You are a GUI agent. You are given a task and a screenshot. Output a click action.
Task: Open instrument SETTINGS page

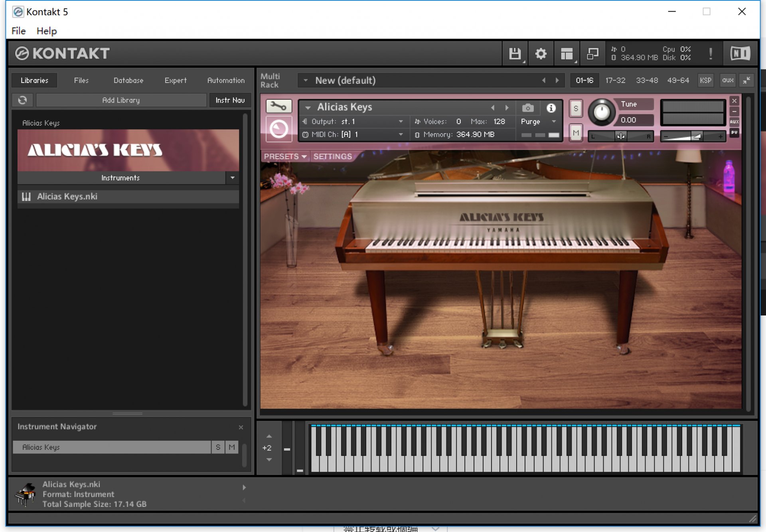point(333,156)
